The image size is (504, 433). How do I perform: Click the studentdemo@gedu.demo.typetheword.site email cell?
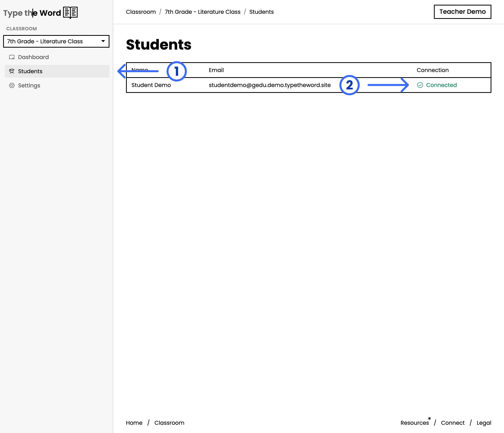pyautogui.click(x=270, y=85)
